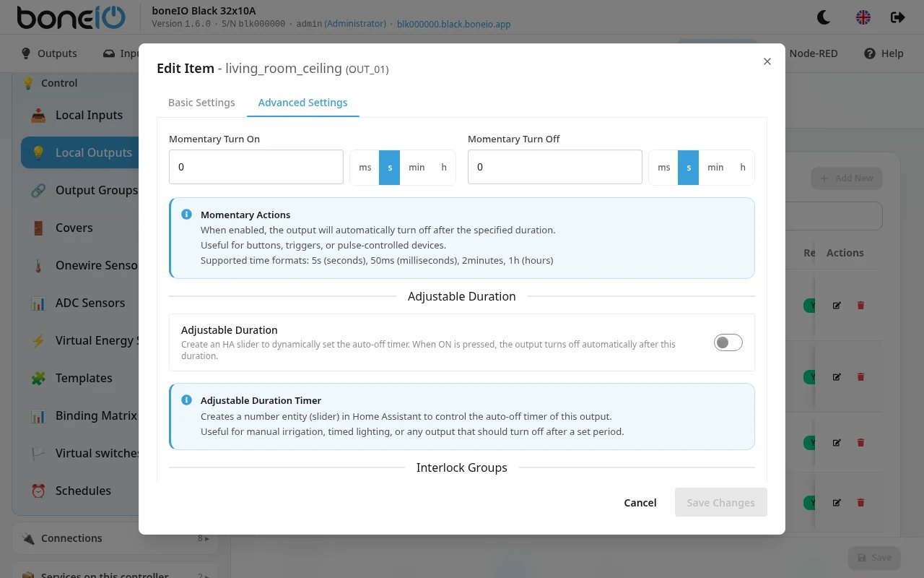This screenshot has height=578, width=924.
Task: Click the Virtual Energy lightning icon
Action: [x=38, y=340]
